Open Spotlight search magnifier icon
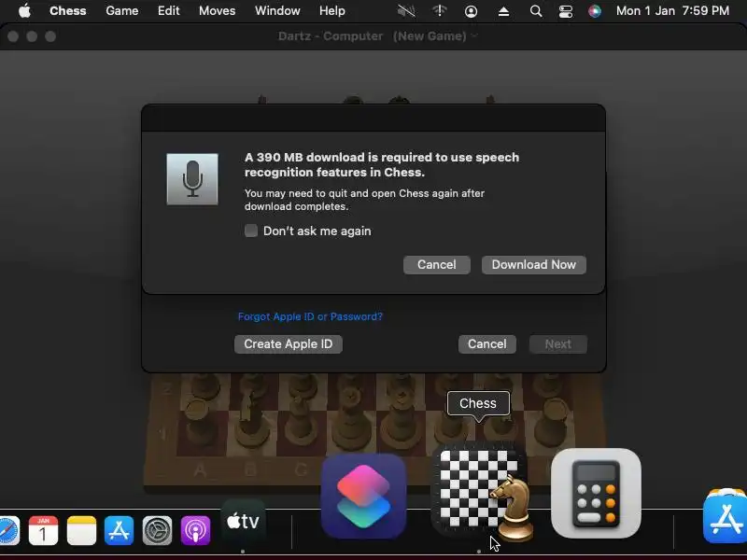This screenshot has width=747, height=560. [x=535, y=10]
